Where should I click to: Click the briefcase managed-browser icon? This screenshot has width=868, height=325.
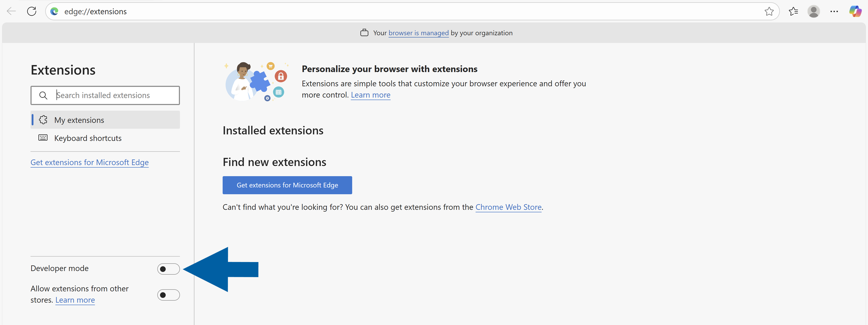click(365, 32)
